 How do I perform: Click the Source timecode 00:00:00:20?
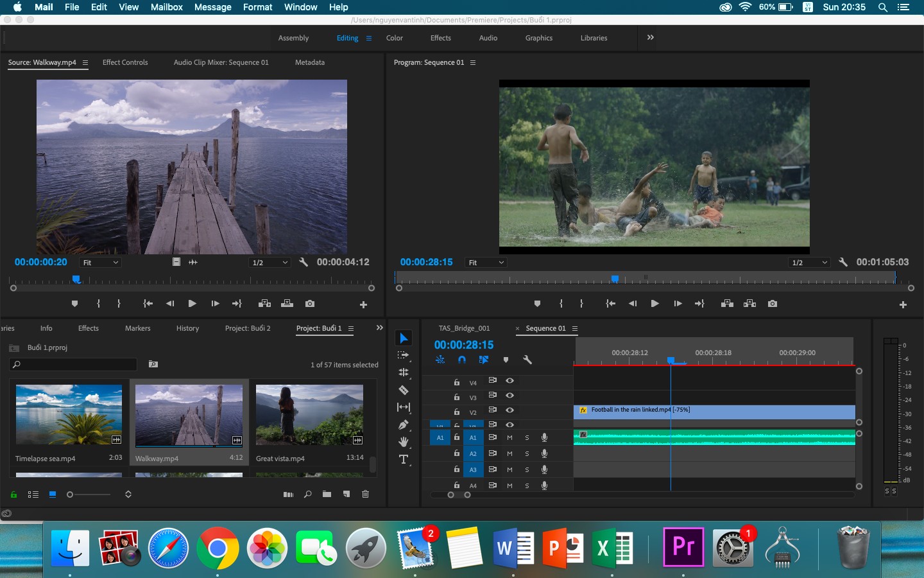click(x=41, y=262)
